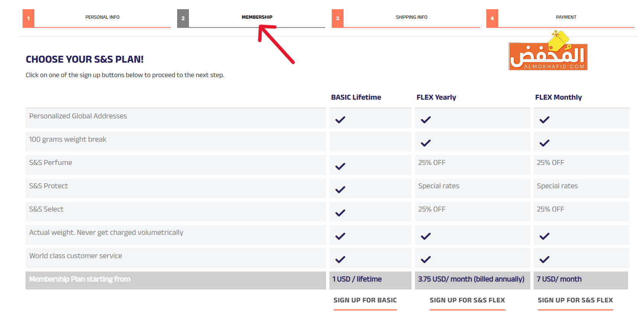Open the Personal Info step tab
This screenshot has width=644, height=320.
tap(102, 17)
